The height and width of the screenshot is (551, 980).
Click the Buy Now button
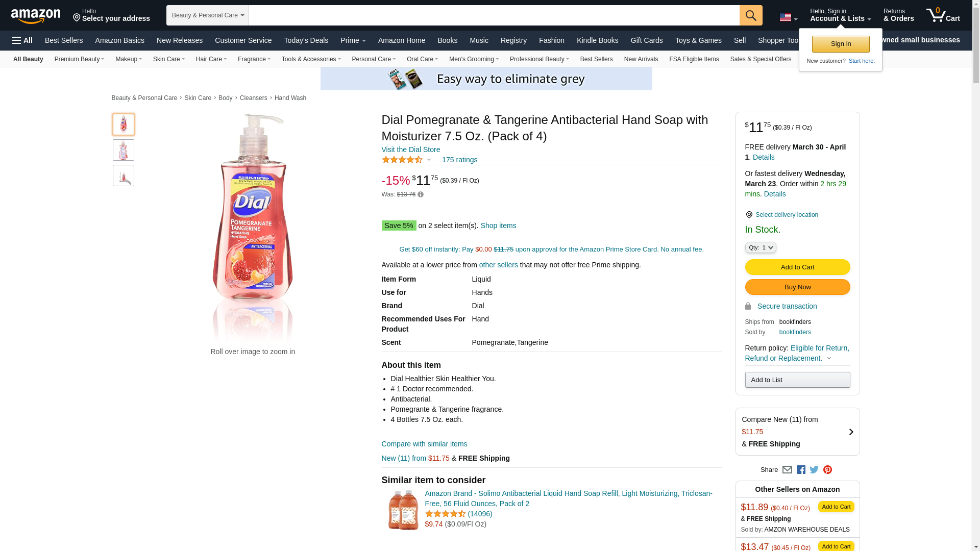pos(797,287)
